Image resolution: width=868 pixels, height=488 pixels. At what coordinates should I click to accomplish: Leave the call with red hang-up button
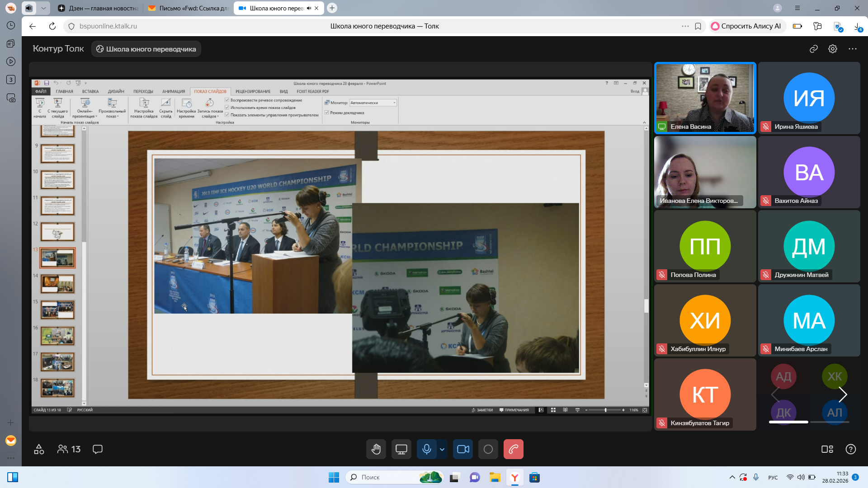(x=514, y=449)
